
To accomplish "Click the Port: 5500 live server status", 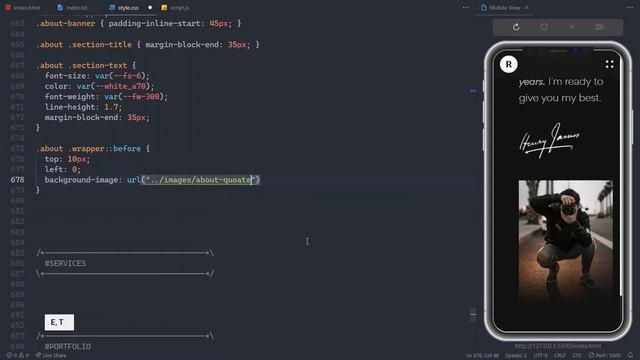I will (604, 356).
